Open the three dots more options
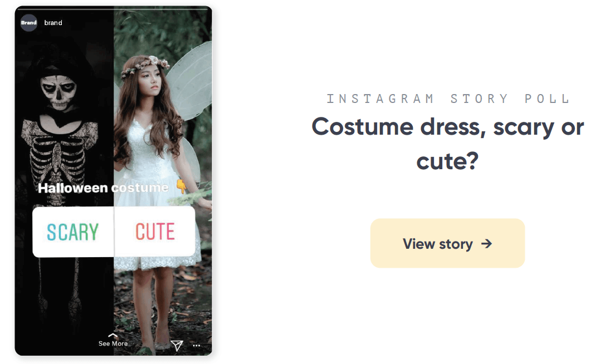The height and width of the screenshot is (364, 615). pos(197,346)
